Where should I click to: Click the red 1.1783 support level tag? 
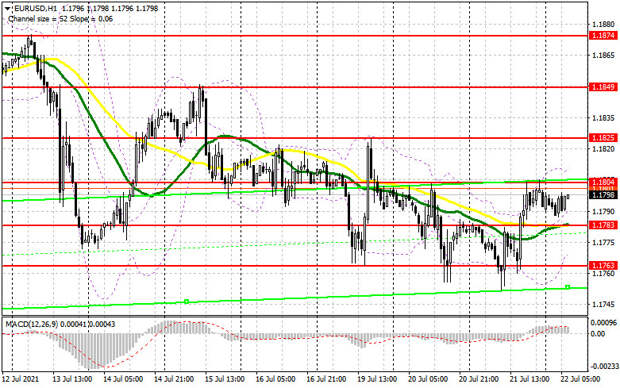603,225
